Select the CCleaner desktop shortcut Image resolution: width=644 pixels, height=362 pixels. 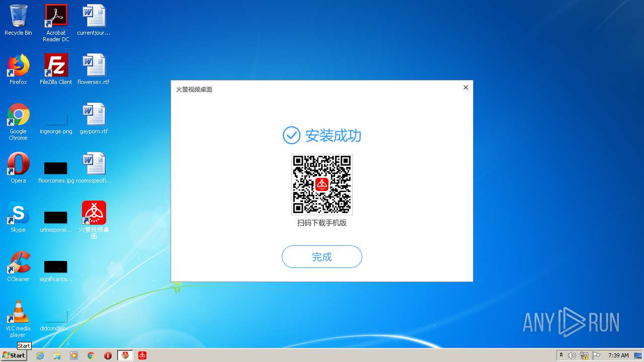[18, 266]
